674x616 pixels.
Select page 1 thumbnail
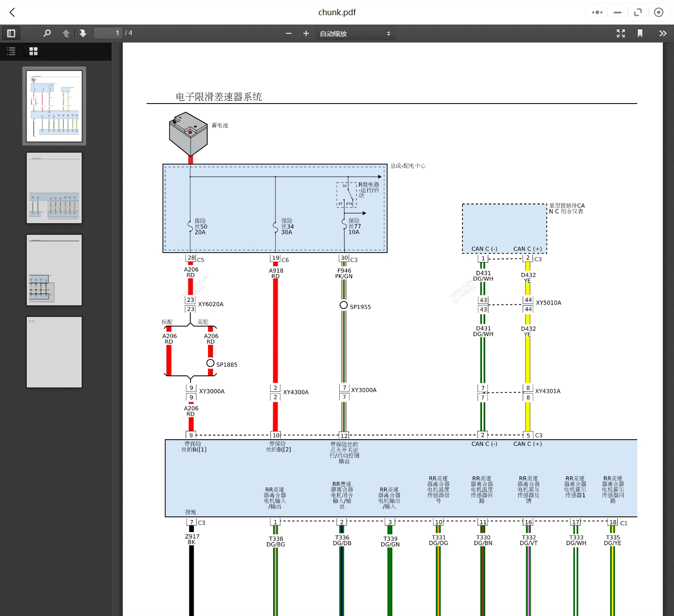pyautogui.click(x=54, y=106)
